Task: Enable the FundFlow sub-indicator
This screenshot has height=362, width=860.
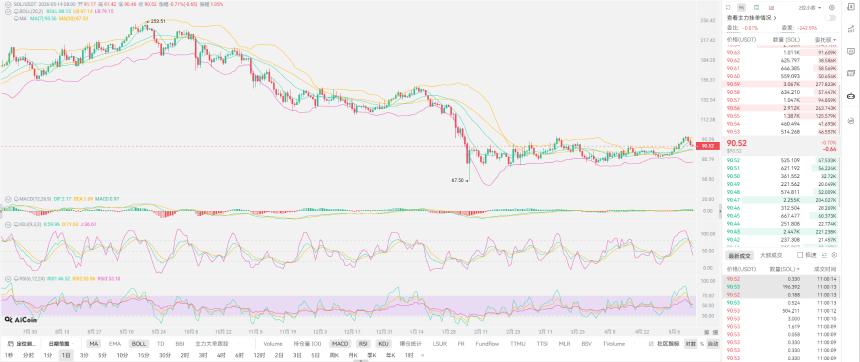Action: (487, 344)
